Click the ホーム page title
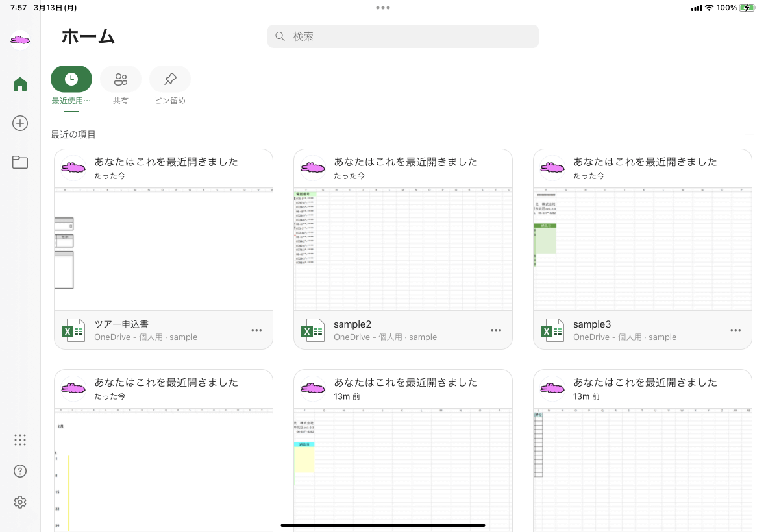This screenshot has height=532, width=766. point(88,36)
